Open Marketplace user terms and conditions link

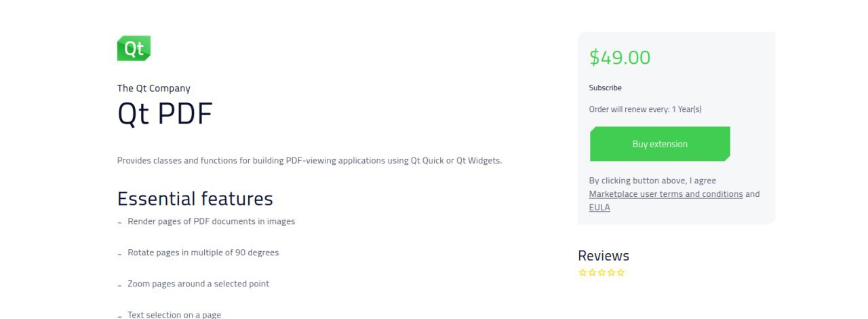point(666,194)
